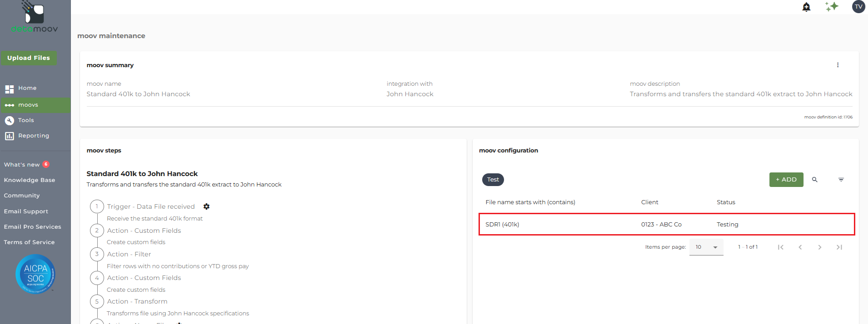The width and height of the screenshot is (868, 324).
Task: Click the What's new badge count 6
Action: [46, 164]
